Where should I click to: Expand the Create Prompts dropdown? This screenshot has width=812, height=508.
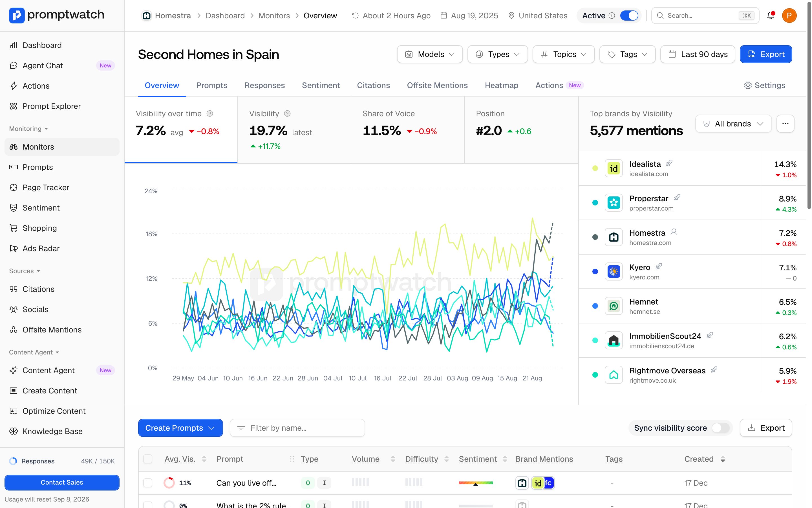point(180,428)
